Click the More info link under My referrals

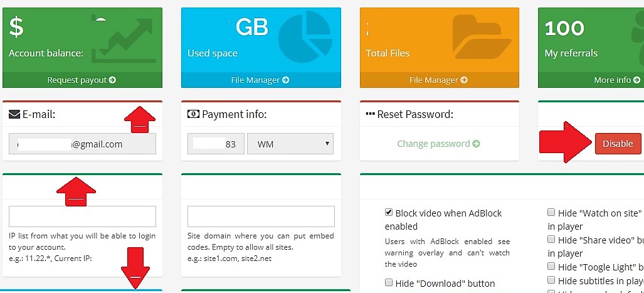(x=617, y=80)
